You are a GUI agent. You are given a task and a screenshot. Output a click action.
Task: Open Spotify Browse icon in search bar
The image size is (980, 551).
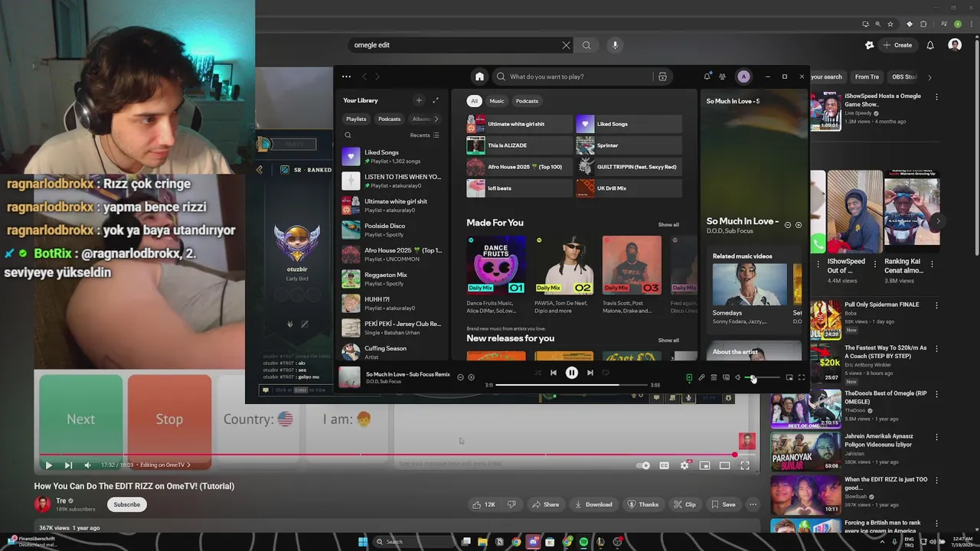click(x=662, y=77)
